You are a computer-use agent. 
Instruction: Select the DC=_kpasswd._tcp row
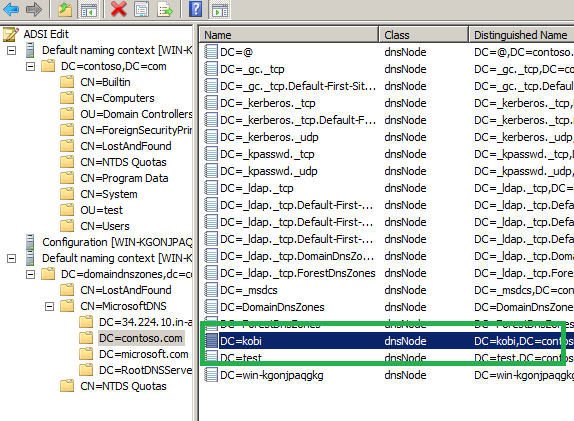pyautogui.click(x=389, y=154)
